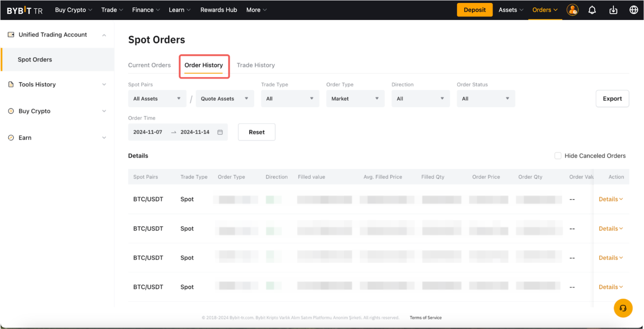Click the app download icon
The height and width of the screenshot is (329, 644).
point(613,10)
